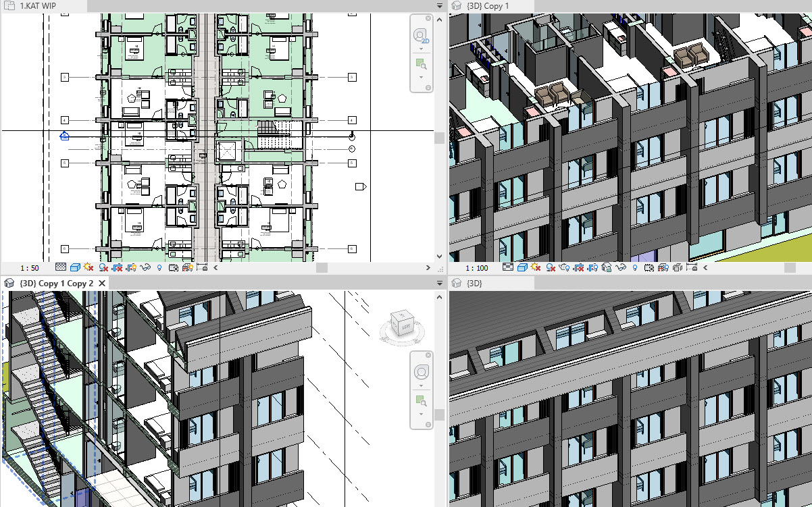Screen dimensions: 812x507
Task: Click horizontal scrollbar thumb in {3D} Copy 1 view
Action: coord(790,267)
